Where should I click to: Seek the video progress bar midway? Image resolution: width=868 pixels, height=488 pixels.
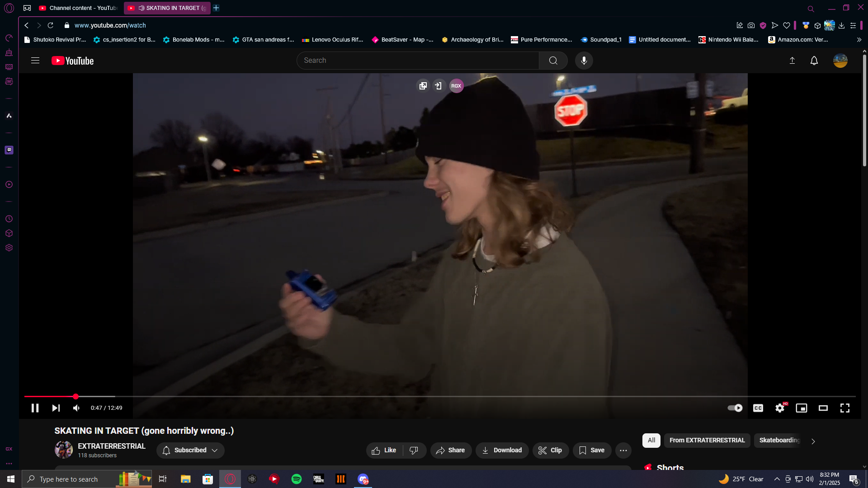pyautogui.click(x=439, y=396)
